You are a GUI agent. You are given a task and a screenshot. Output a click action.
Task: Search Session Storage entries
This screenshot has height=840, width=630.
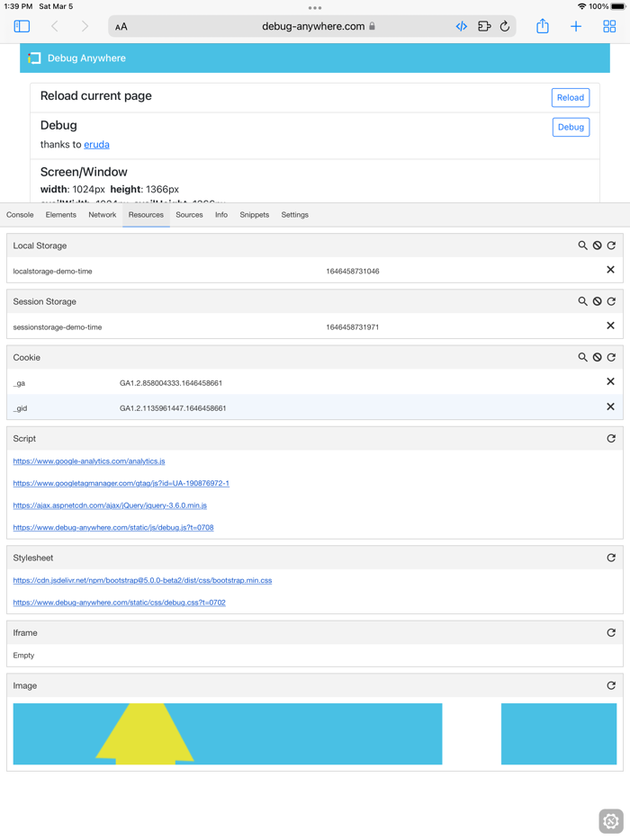click(582, 301)
